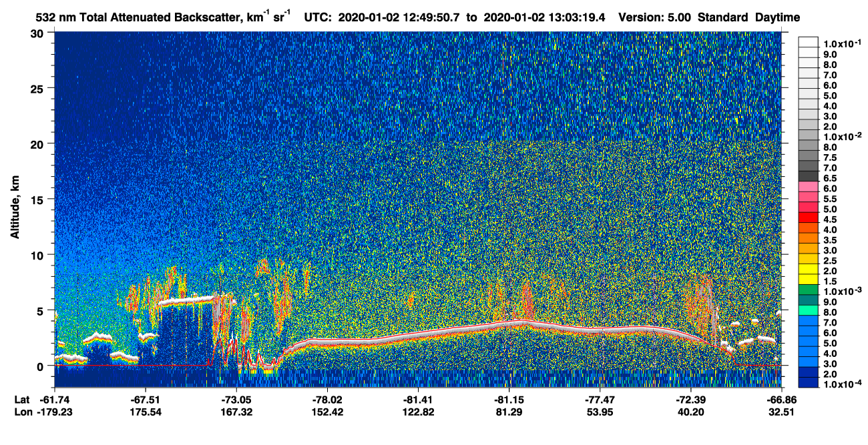Click longitude value '81.29'
Screen dimensions: 868x445
click(x=509, y=412)
